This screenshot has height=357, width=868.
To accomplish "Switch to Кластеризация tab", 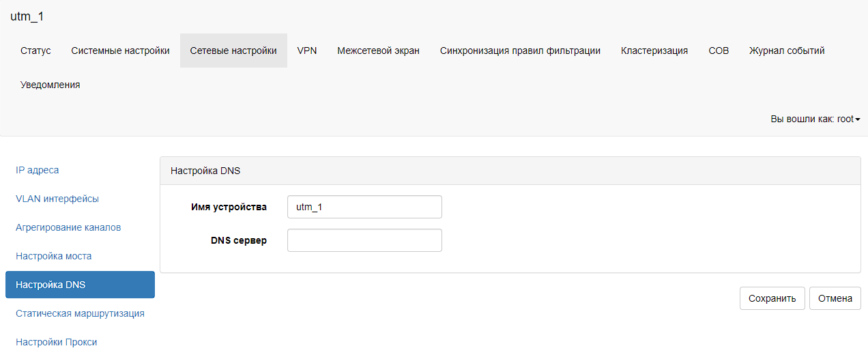I will coord(654,51).
